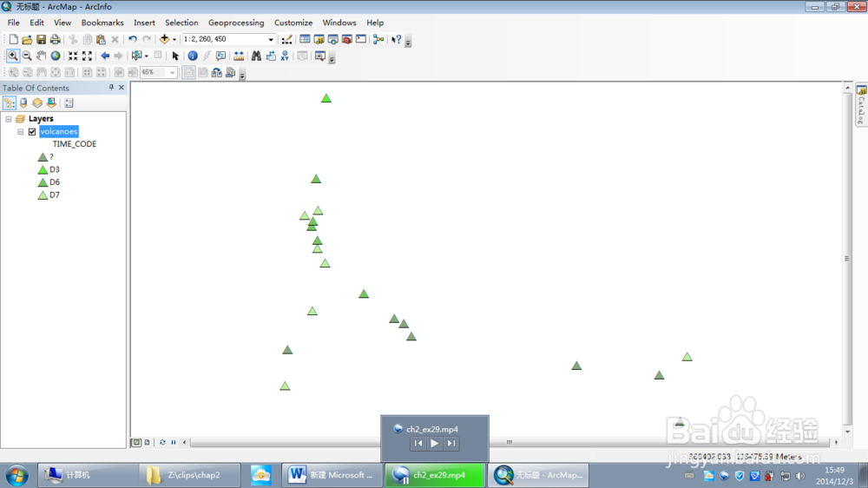Open the Geoprocessing menu
This screenshot has height=488, width=868.
tap(236, 23)
